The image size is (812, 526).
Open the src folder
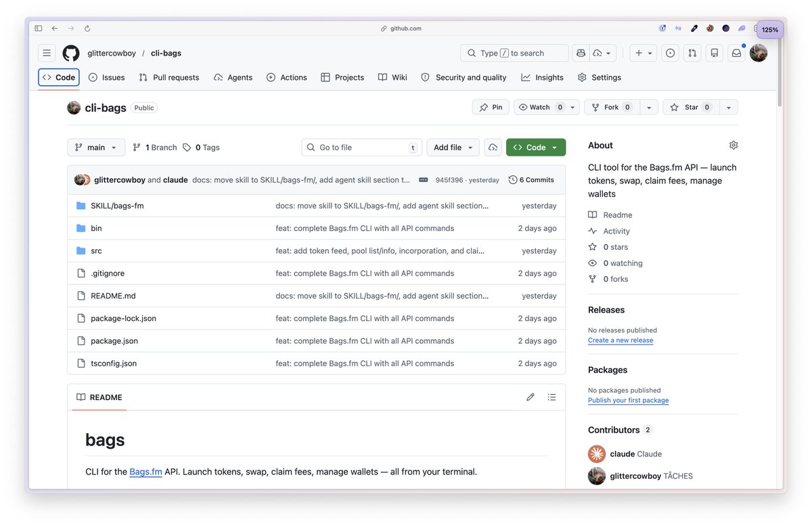click(x=96, y=250)
